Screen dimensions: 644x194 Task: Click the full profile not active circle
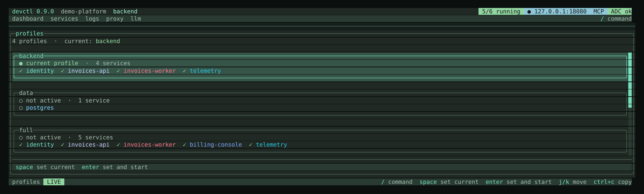[x=21, y=138]
